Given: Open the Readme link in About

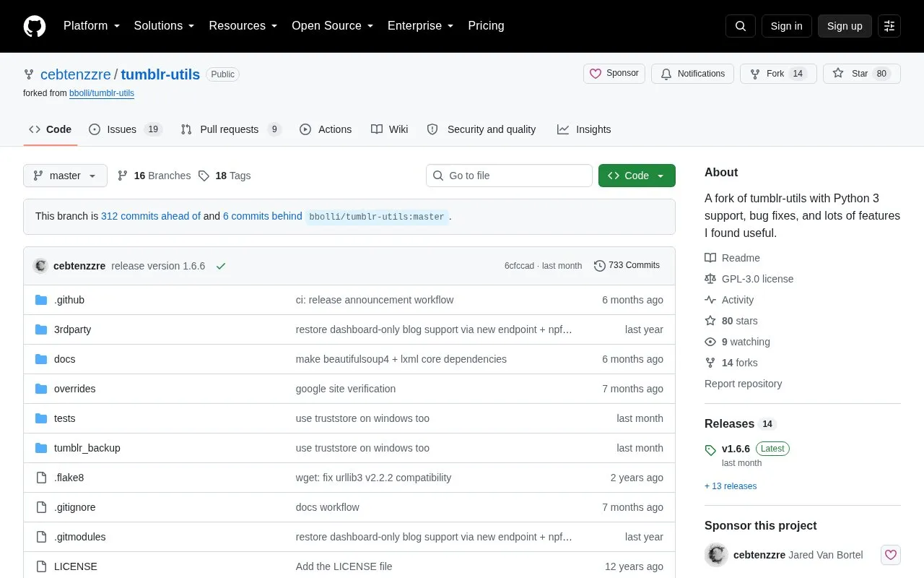Looking at the screenshot, I should coord(733,258).
